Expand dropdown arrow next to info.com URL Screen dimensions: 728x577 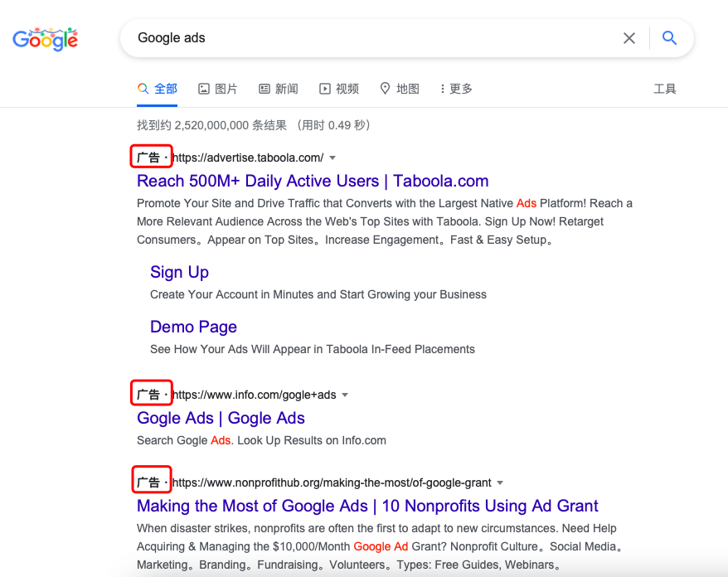345,395
